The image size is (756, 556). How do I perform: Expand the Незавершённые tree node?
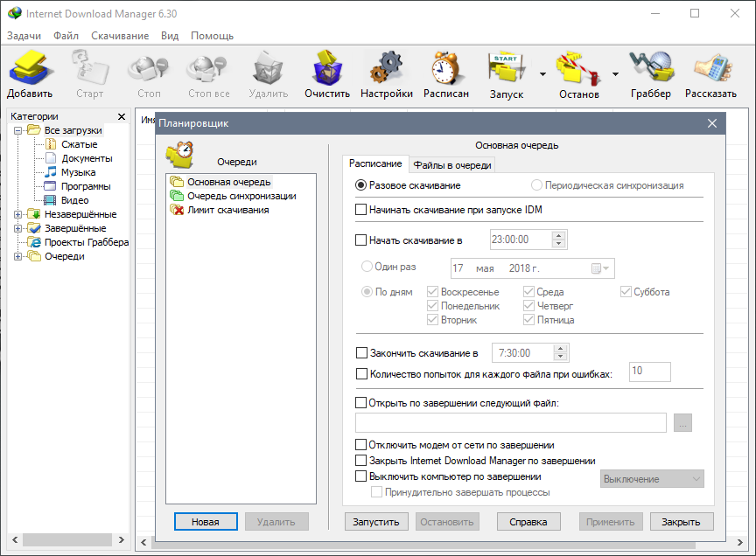tap(17, 214)
